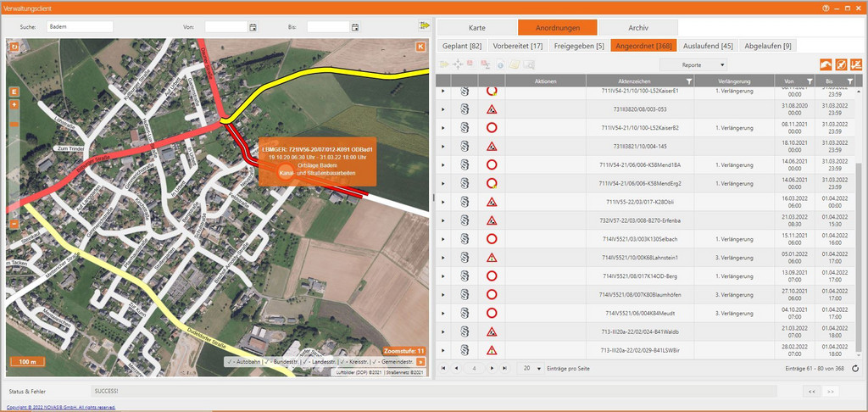Click the zoom-in plus button on map

click(x=14, y=104)
